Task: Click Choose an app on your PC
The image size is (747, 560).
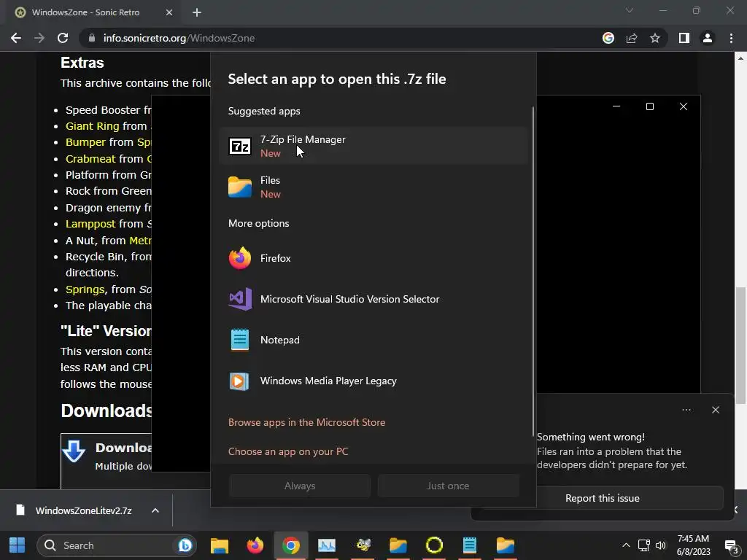Action: tap(288, 451)
